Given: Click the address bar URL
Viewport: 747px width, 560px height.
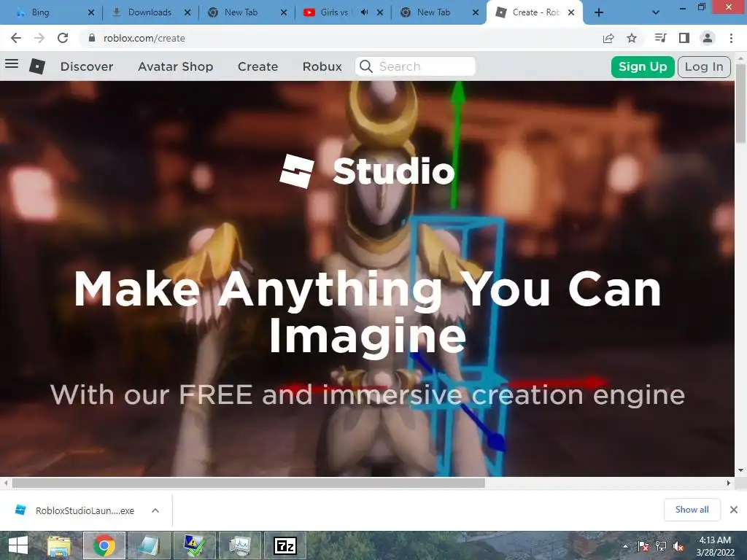Looking at the screenshot, I should [144, 38].
